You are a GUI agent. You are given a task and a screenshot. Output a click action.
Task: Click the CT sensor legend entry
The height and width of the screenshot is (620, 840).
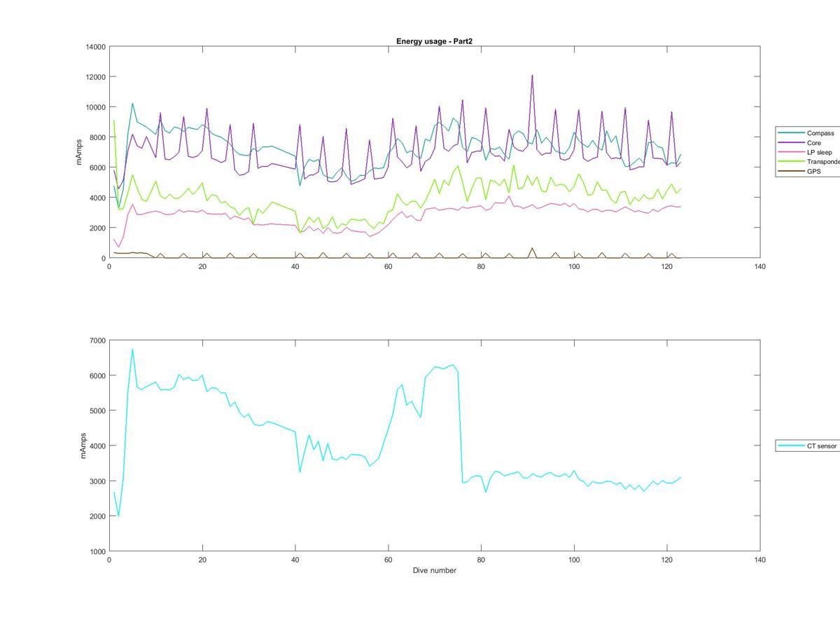pos(807,446)
